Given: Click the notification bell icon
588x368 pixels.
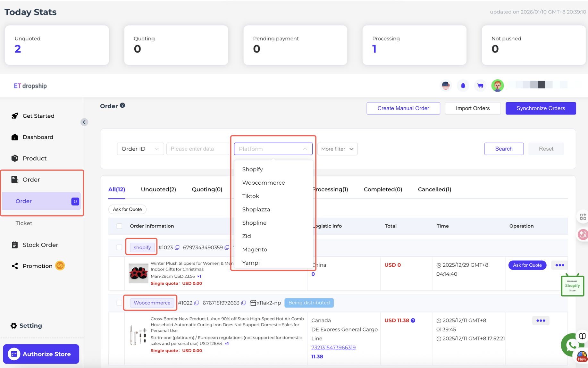Looking at the screenshot, I should coord(463,86).
